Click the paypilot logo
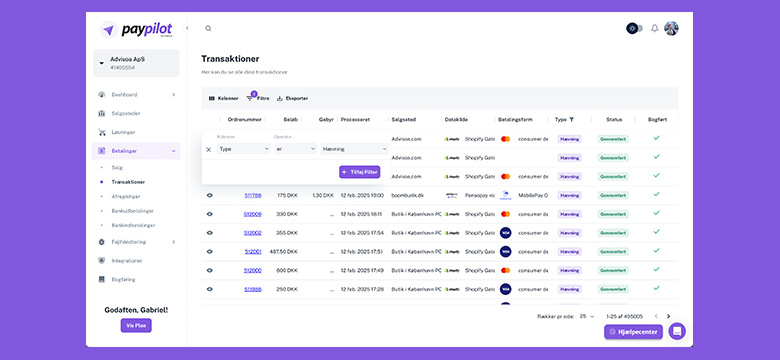The height and width of the screenshot is (360, 780). 136,30
